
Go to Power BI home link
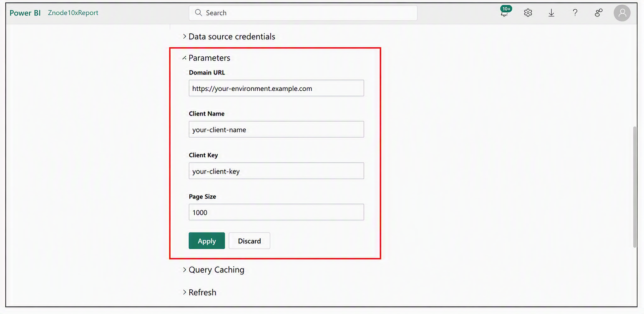pos(25,13)
